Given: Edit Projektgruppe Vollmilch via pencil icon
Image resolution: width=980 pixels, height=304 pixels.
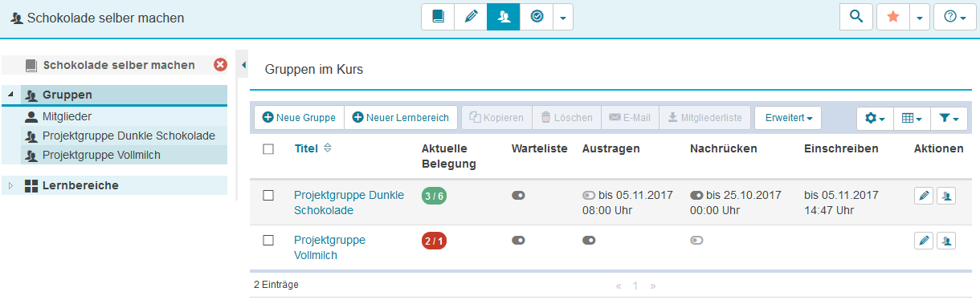Looking at the screenshot, I should [x=924, y=240].
